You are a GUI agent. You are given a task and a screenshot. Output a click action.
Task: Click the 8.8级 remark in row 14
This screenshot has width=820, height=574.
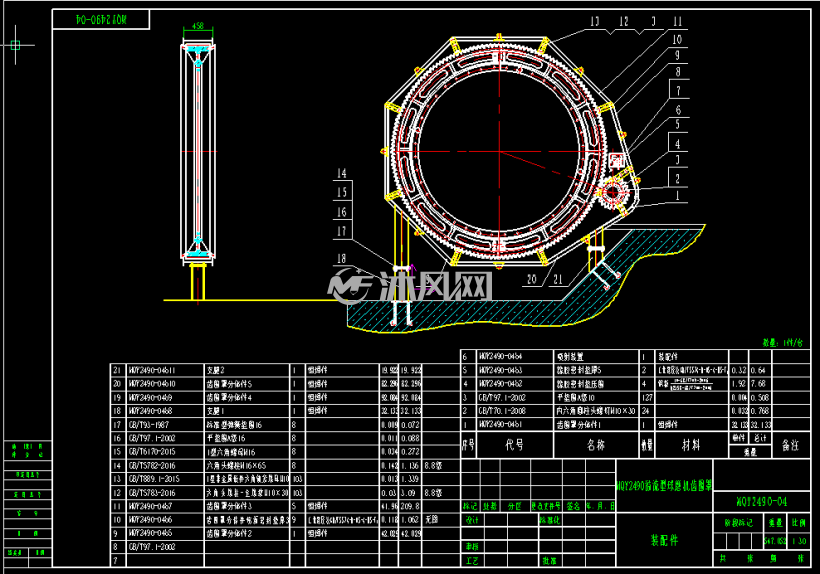click(x=433, y=465)
